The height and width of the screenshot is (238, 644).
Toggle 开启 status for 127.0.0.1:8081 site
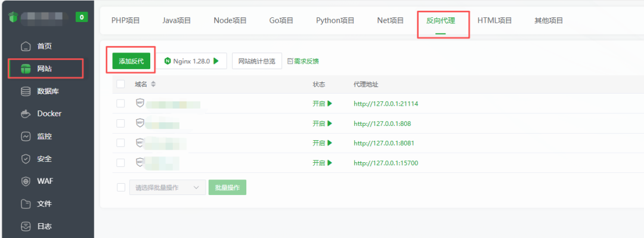322,143
